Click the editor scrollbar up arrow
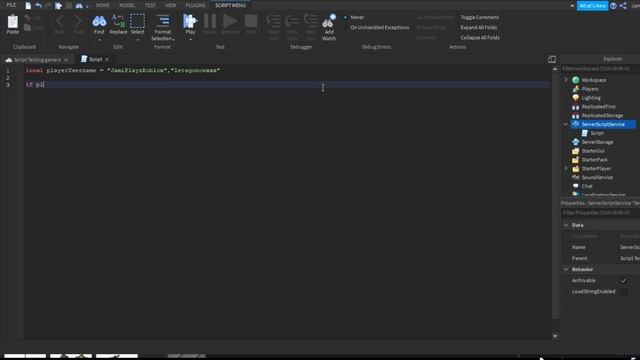This screenshot has width=640, height=360. [555, 69]
